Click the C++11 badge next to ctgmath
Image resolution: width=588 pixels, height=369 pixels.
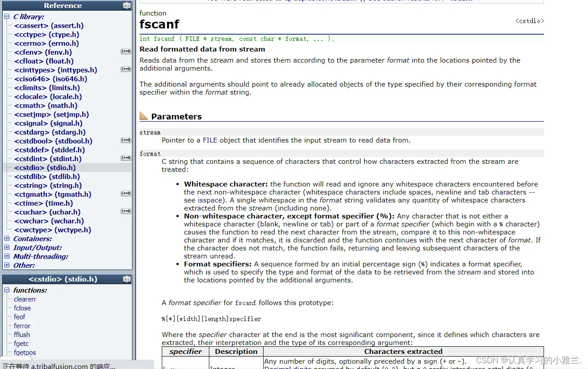click(x=126, y=194)
